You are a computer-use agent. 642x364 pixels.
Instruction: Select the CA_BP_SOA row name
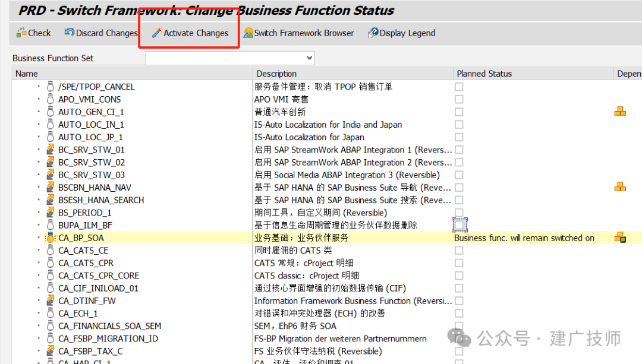click(81, 238)
